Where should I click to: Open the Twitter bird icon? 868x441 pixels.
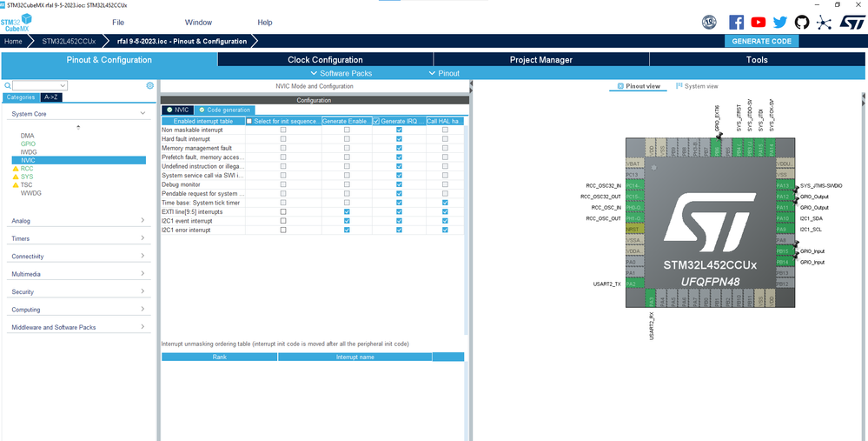[780, 22]
